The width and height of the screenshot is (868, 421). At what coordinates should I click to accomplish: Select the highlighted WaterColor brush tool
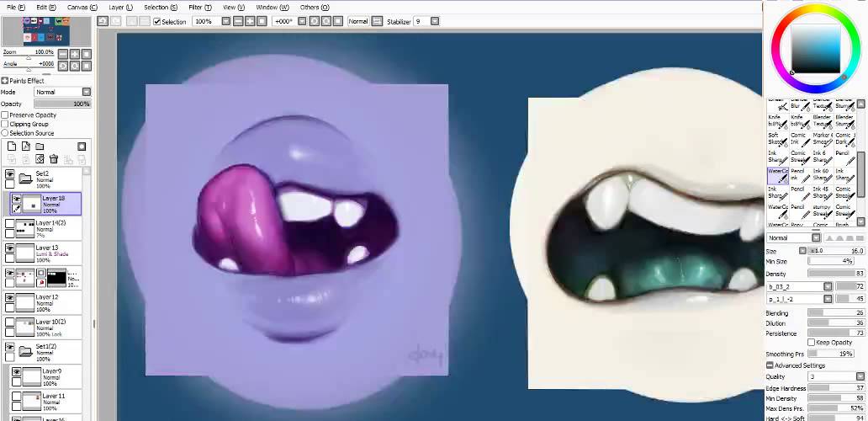click(x=777, y=176)
